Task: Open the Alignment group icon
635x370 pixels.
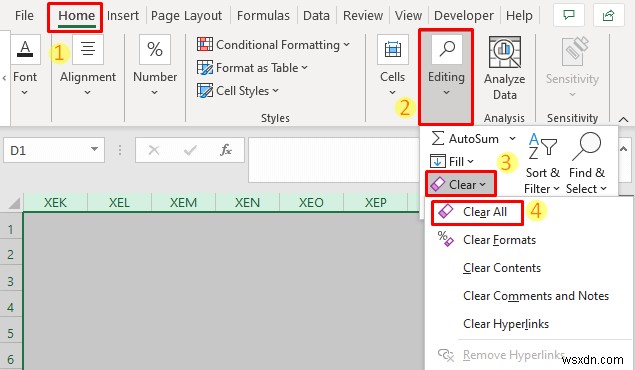Action: (88, 49)
